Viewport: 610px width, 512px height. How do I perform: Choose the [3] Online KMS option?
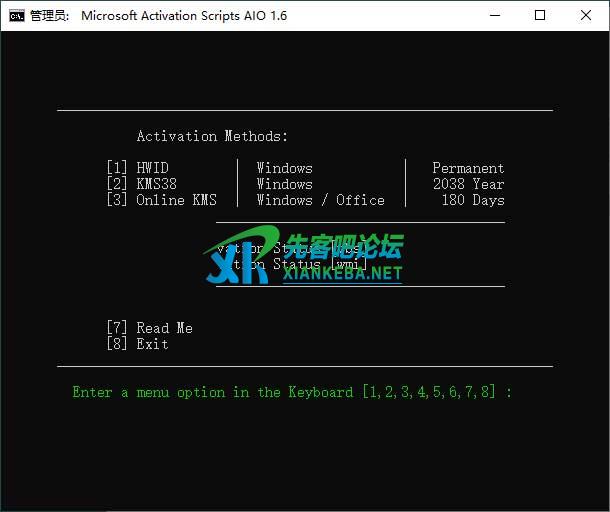point(160,200)
